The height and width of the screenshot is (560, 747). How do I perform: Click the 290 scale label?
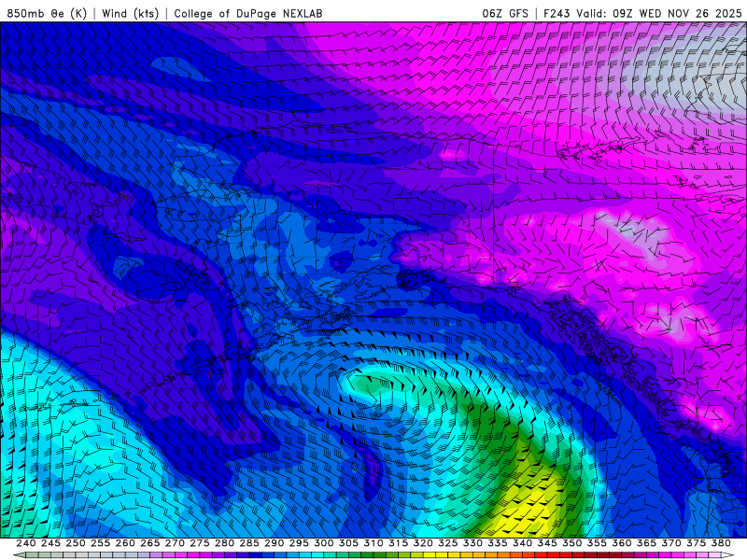[274, 543]
